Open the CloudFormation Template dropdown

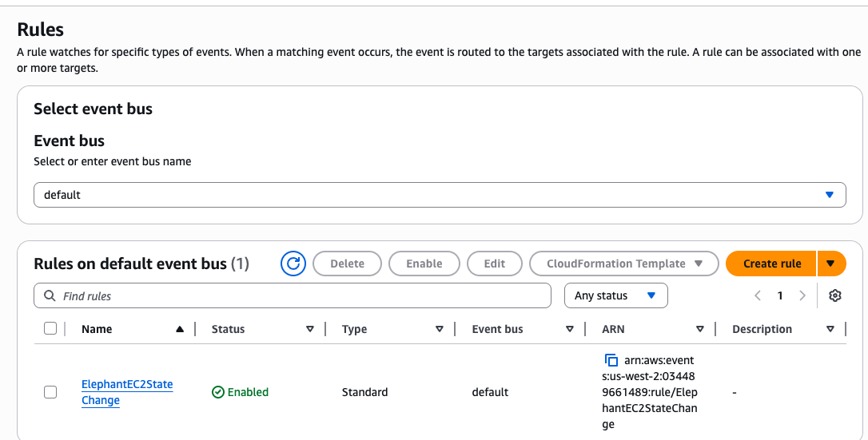click(x=623, y=264)
